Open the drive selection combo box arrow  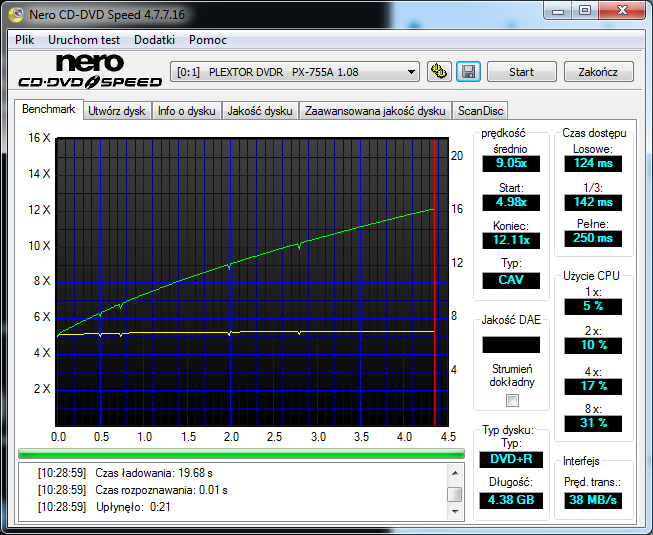click(411, 72)
